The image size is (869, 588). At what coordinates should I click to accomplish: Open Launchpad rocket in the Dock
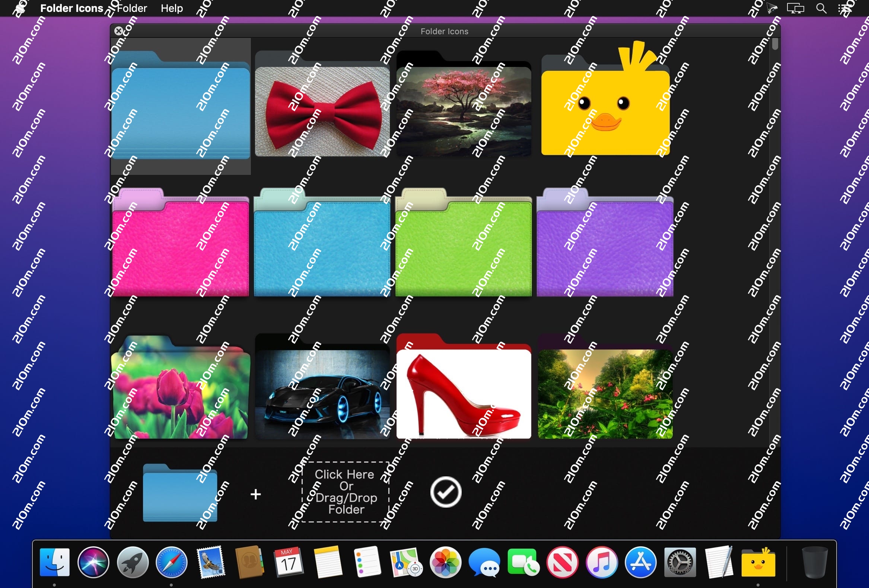pos(133,562)
